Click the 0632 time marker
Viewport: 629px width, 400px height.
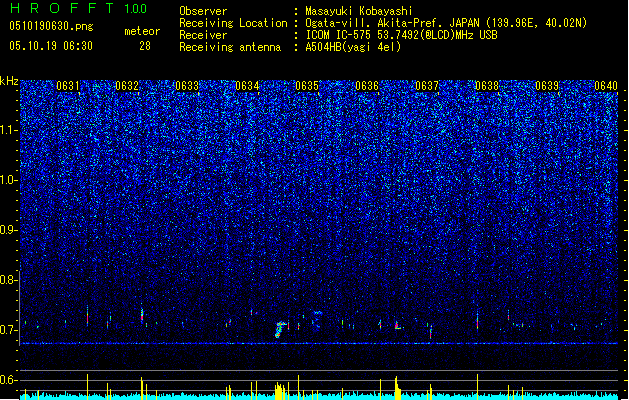127,86
